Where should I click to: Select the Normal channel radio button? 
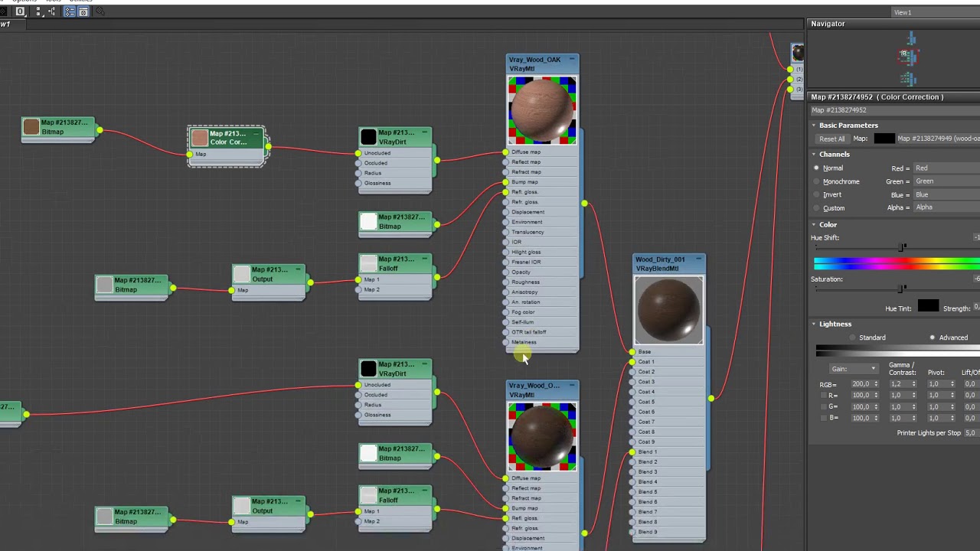816,168
